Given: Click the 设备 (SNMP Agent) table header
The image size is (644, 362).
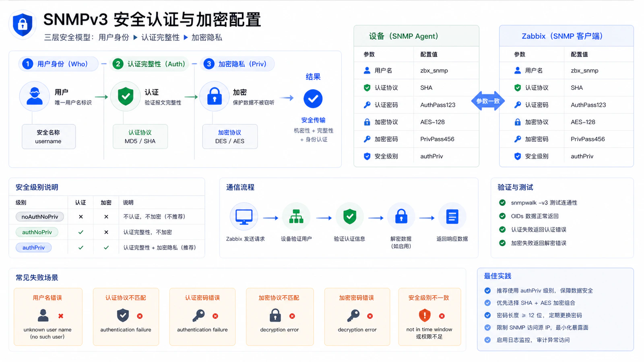Looking at the screenshot, I should [416, 36].
